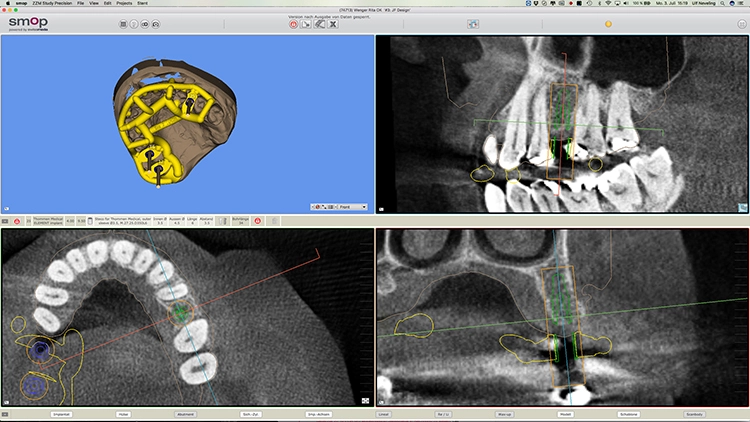Screen dimensions: 750x422
Task: Open the View menu
Action: 94,3
